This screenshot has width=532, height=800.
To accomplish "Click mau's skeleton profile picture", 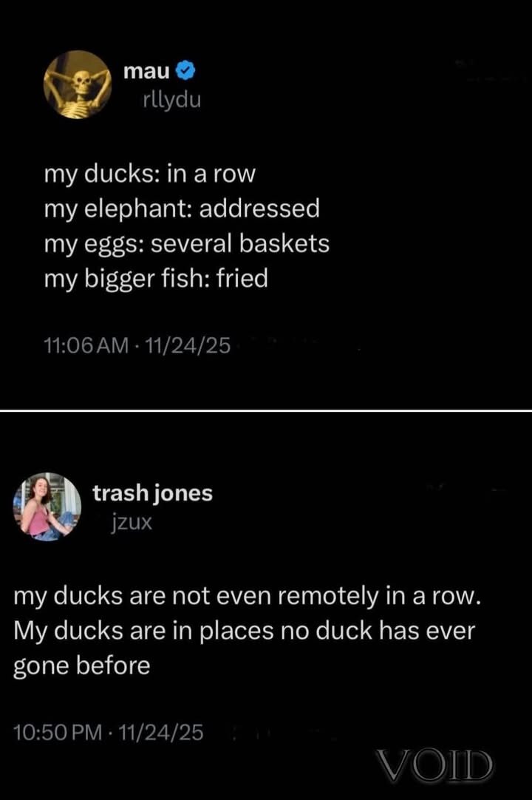I will tap(78, 84).
